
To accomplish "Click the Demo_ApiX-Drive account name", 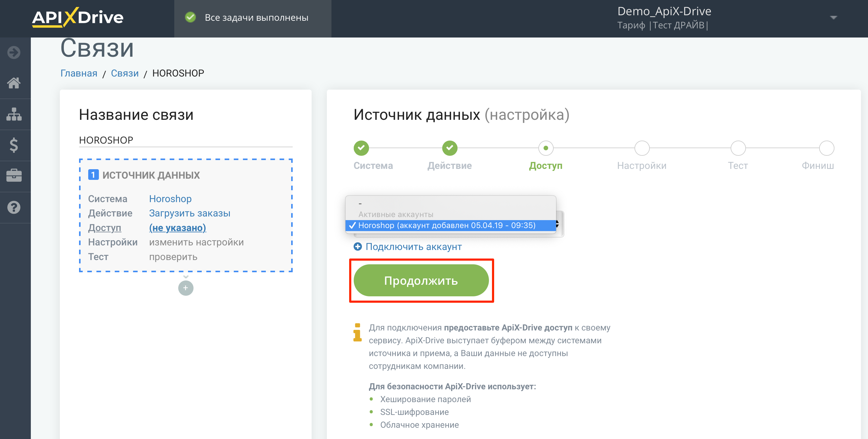I will tap(664, 11).
